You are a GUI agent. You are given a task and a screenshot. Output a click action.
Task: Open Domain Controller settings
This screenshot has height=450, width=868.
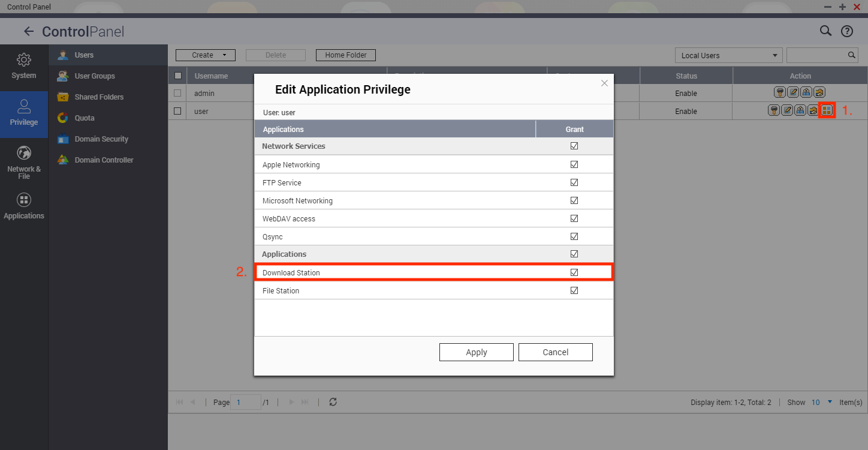click(108, 160)
